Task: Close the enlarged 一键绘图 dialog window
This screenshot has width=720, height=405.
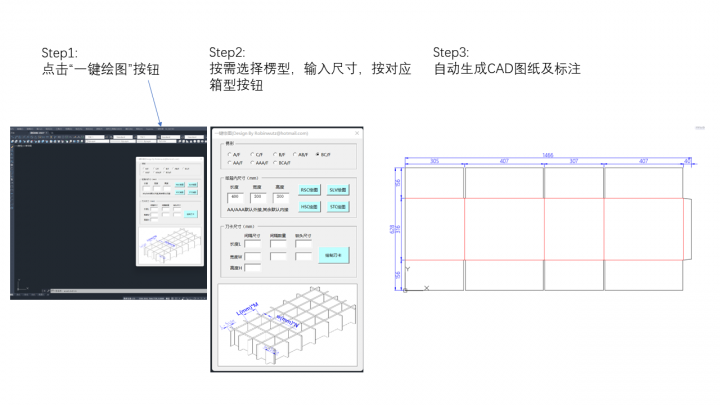Action: coord(358,132)
